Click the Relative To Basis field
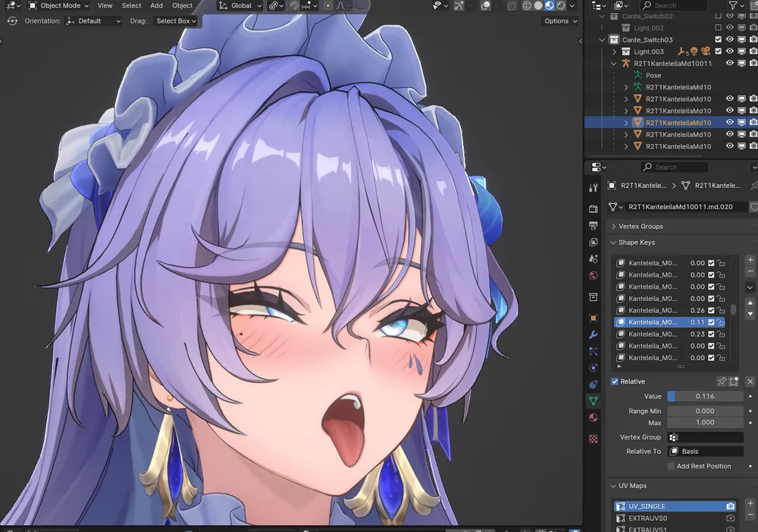This screenshot has width=758, height=532. click(705, 452)
